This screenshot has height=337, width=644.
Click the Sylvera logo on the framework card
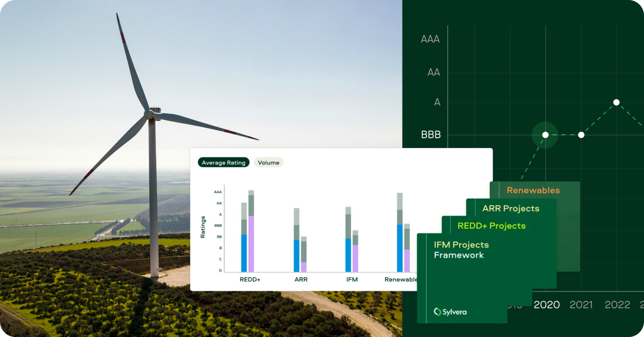[x=450, y=313]
